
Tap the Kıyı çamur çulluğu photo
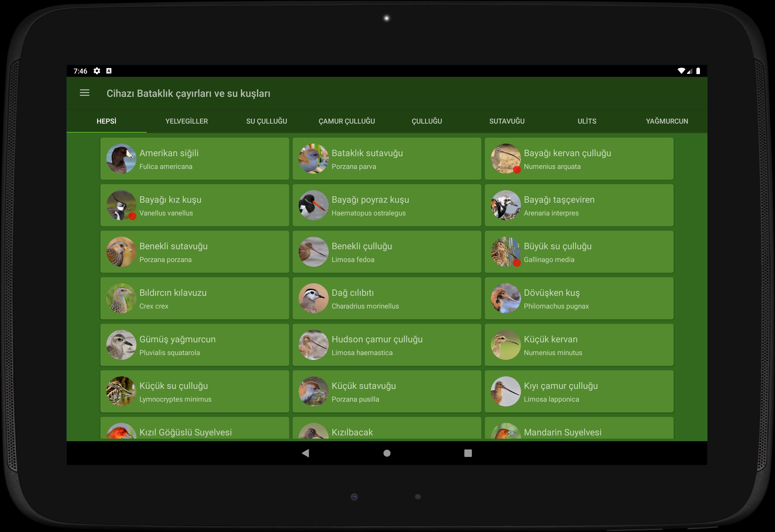coord(506,391)
